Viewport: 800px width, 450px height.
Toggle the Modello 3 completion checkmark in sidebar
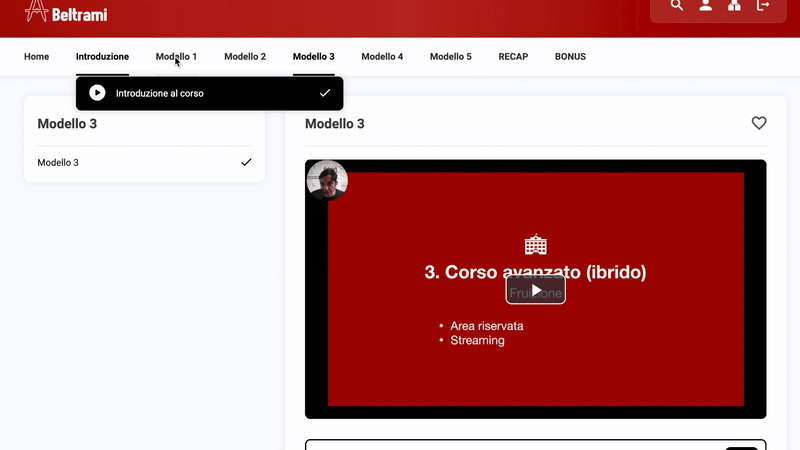click(246, 162)
